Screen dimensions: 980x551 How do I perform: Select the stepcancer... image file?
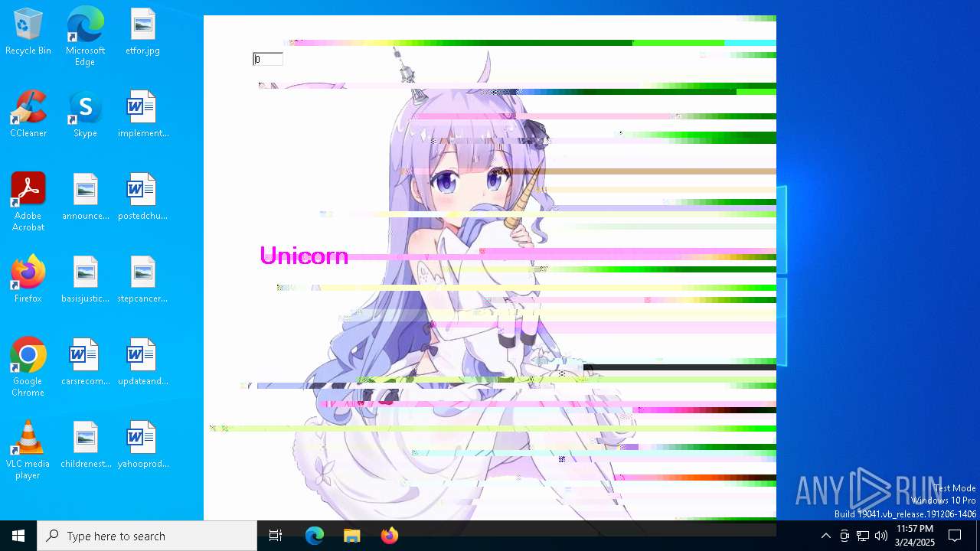pyautogui.click(x=142, y=280)
